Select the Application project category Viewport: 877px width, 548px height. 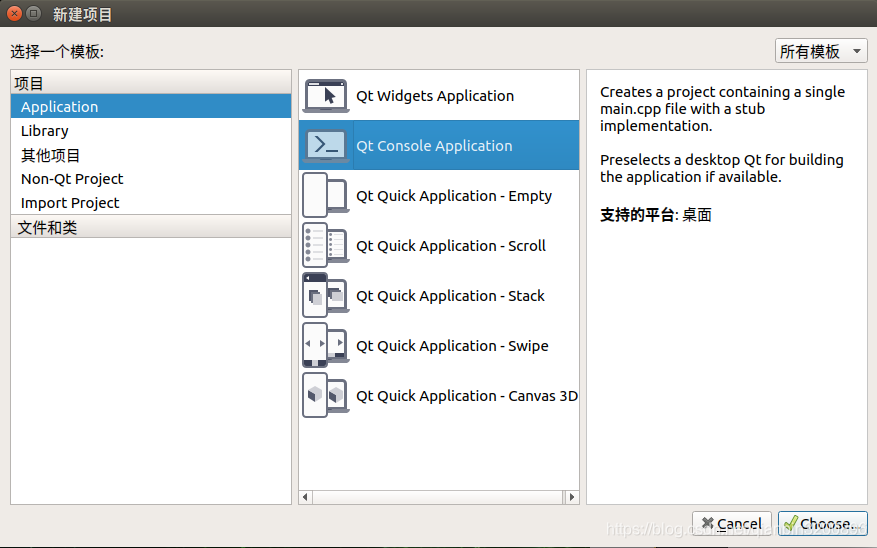pos(151,106)
